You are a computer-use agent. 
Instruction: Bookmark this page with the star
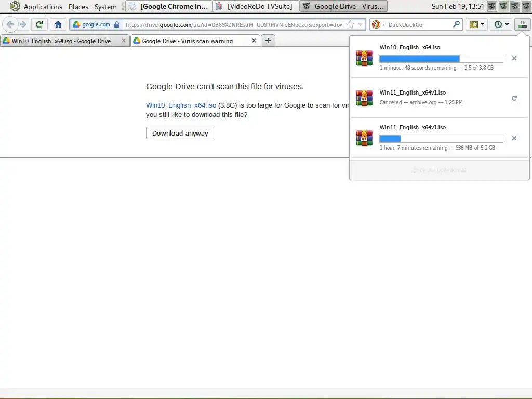point(350,24)
